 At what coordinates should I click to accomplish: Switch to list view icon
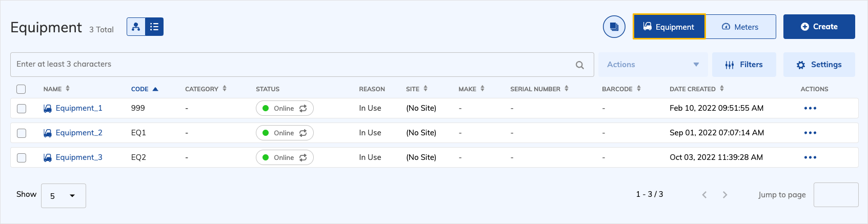pos(154,27)
